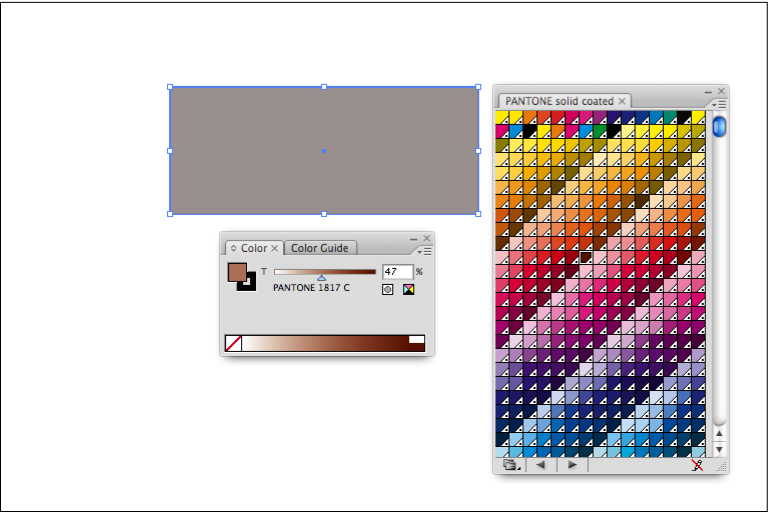The height and width of the screenshot is (514, 769).
Task: Pick the highlighted dark brown PANTONE swatch
Action: (586, 257)
